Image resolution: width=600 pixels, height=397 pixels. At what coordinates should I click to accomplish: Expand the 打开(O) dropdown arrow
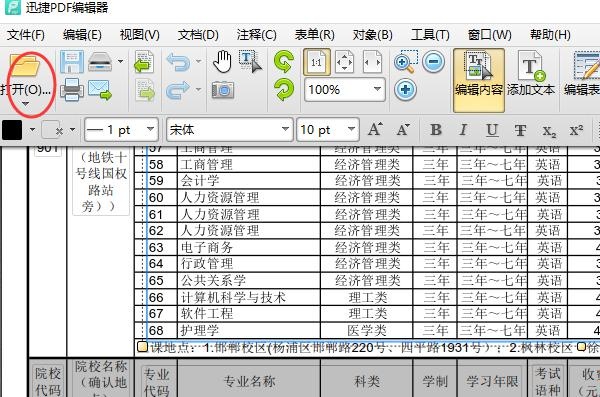25,104
